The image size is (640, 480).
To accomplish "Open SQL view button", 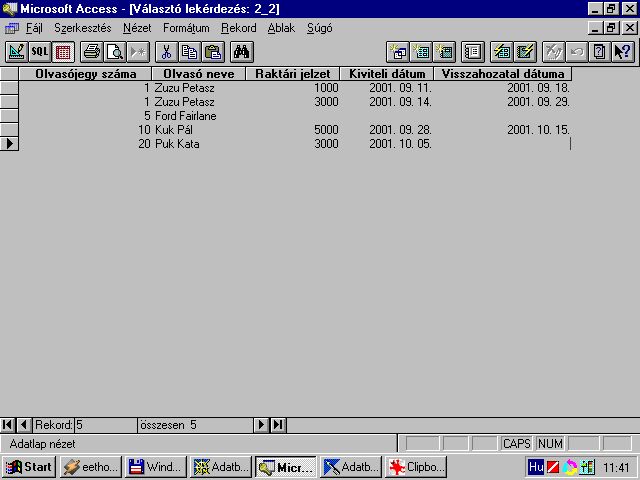I will (x=40, y=52).
